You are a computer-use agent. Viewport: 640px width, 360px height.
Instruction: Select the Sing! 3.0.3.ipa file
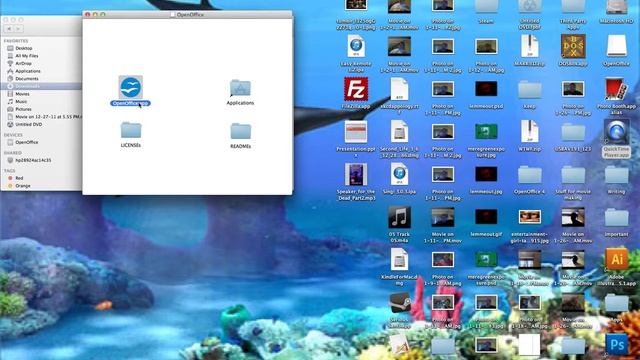point(399,174)
